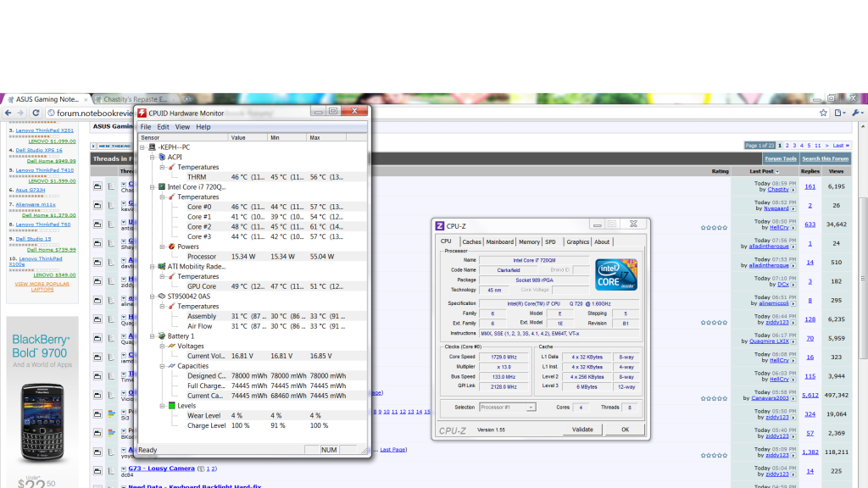Click the ACPI node icon
Viewport: 868px width, 488px height.
(x=162, y=157)
